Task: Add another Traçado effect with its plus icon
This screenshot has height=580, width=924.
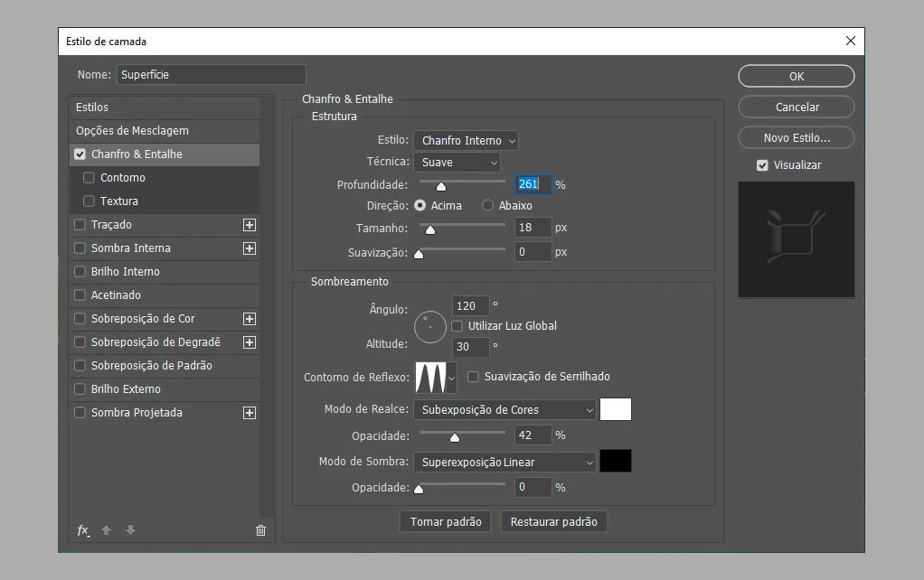Action: pos(249,224)
